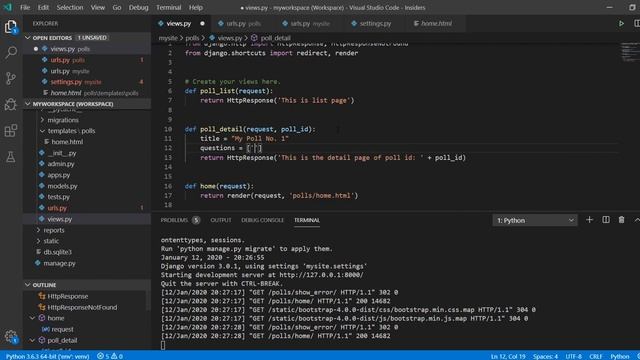Click 'poll_detail' in the breadcrumb
This screenshot has height=360, width=640.
(x=276, y=38)
